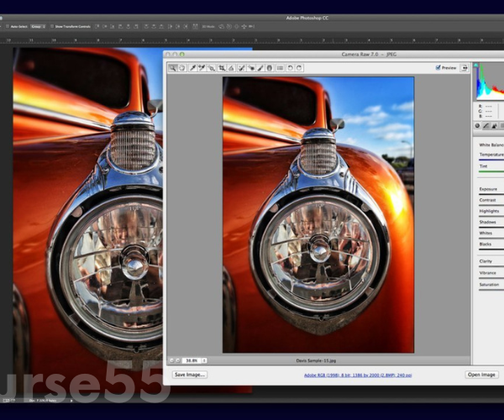The width and height of the screenshot is (504, 420).
Task: Activate the Adjustment Brush tool
Action: pyautogui.click(x=260, y=68)
